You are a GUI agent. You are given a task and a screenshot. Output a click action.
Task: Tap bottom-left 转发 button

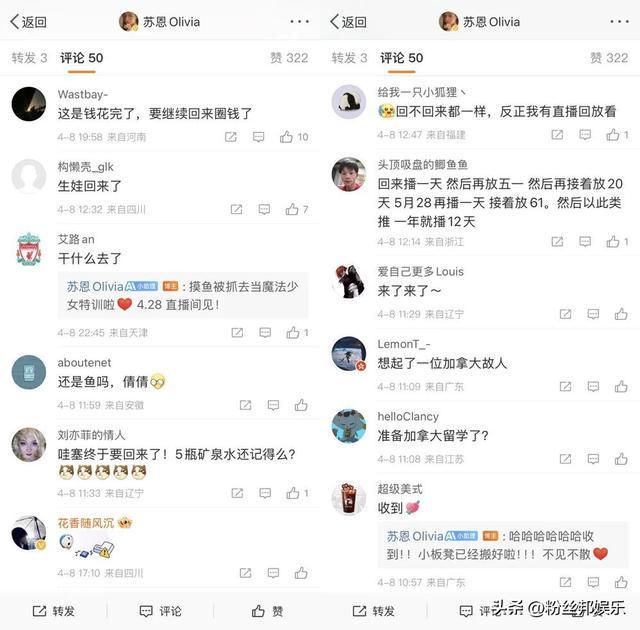click(x=53, y=611)
